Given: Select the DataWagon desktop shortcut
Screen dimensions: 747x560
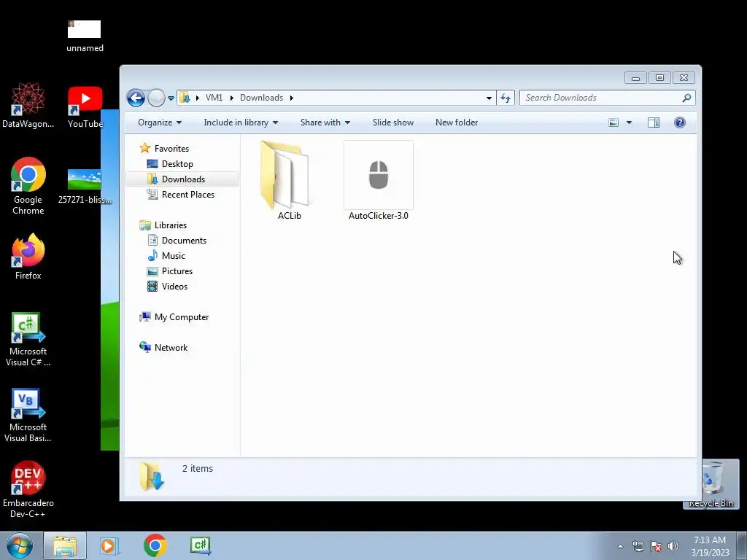Looking at the screenshot, I should coord(28,105).
